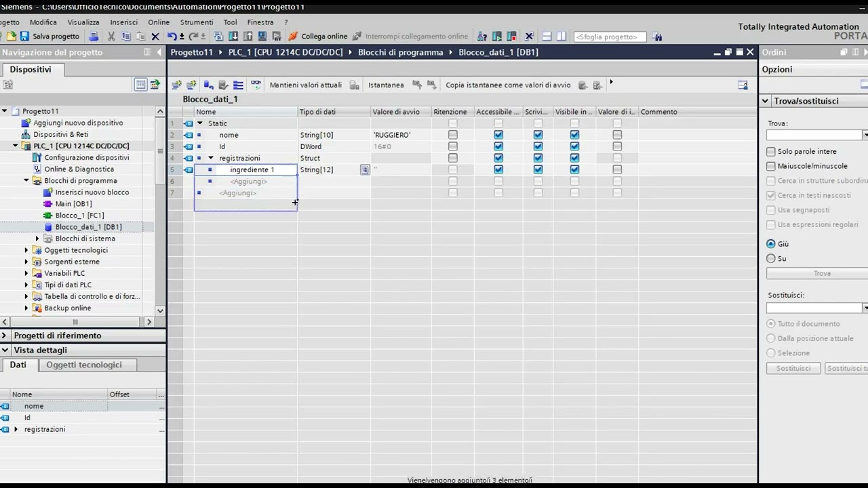Toggle Ritenzione checkbox for nome row
The image size is (868, 488).
[453, 135]
